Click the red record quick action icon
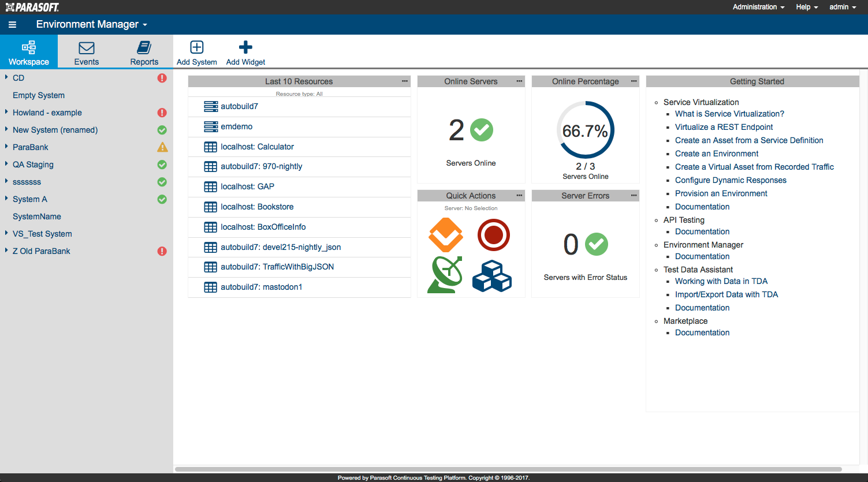Image resolution: width=868 pixels, height=482 pixels. click(x=494, y=235)
